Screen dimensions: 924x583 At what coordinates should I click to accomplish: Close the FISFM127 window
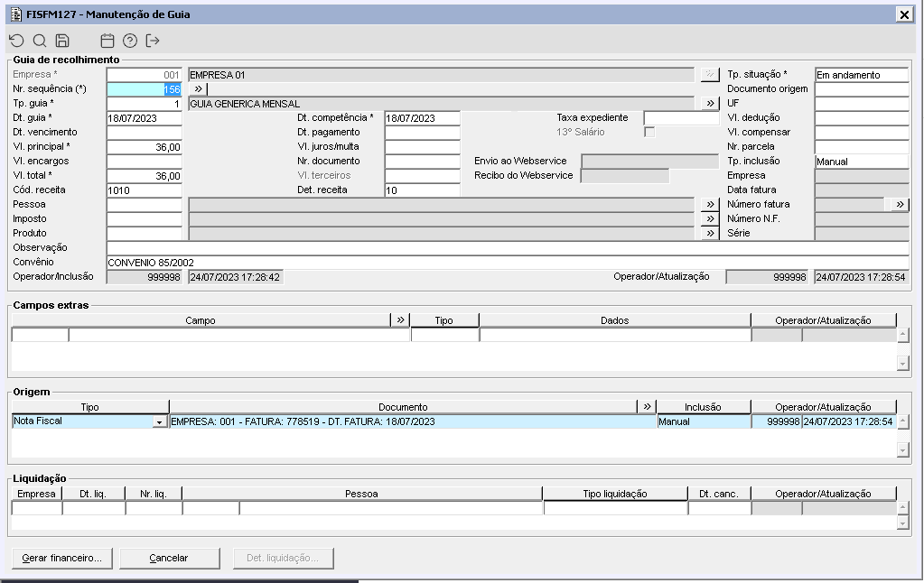click(x=904, y=14)
